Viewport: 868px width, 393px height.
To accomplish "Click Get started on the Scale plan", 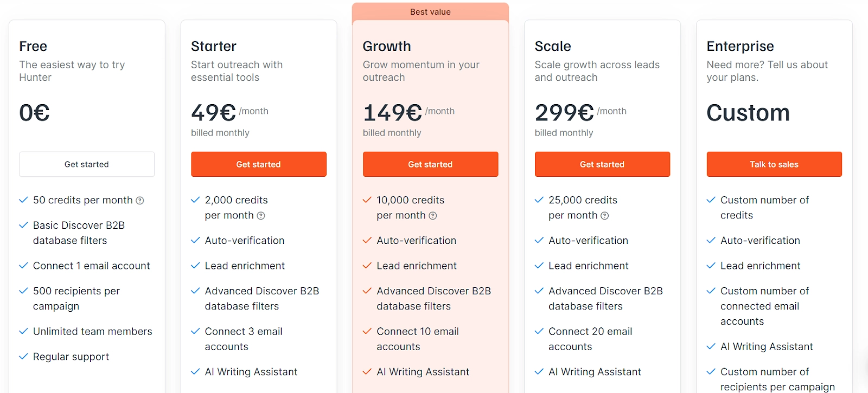I will 603,164.
